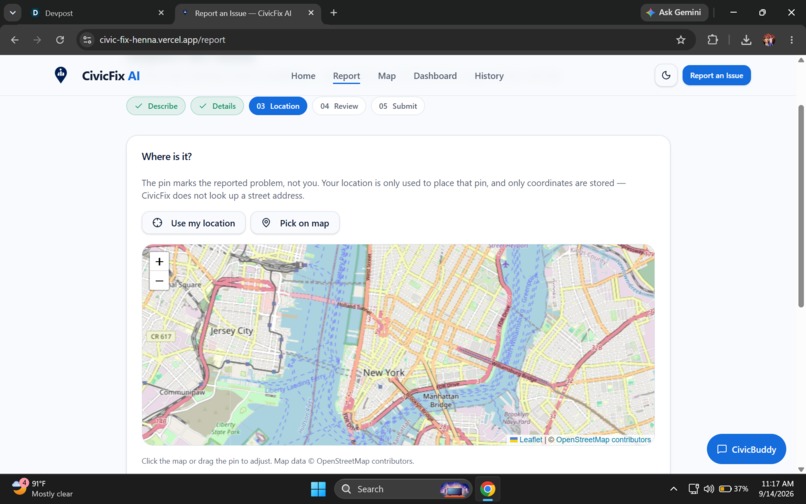Go back to the Describe step
Viewport: 806px width, 504px height.
coord(156,106)
